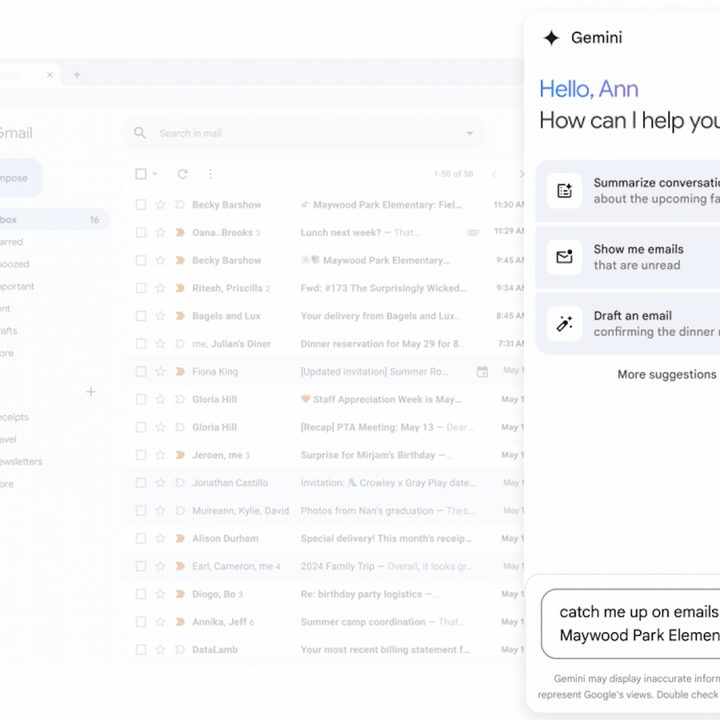Click the Compose button

pyautogui.click(x=20, y=178)
